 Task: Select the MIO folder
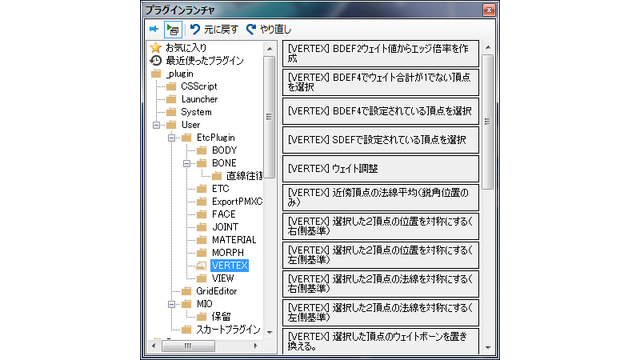(204, 304)
